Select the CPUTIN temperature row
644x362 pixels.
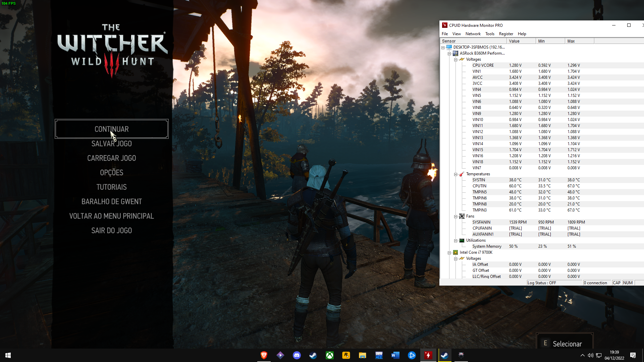[x=541, y=186]
